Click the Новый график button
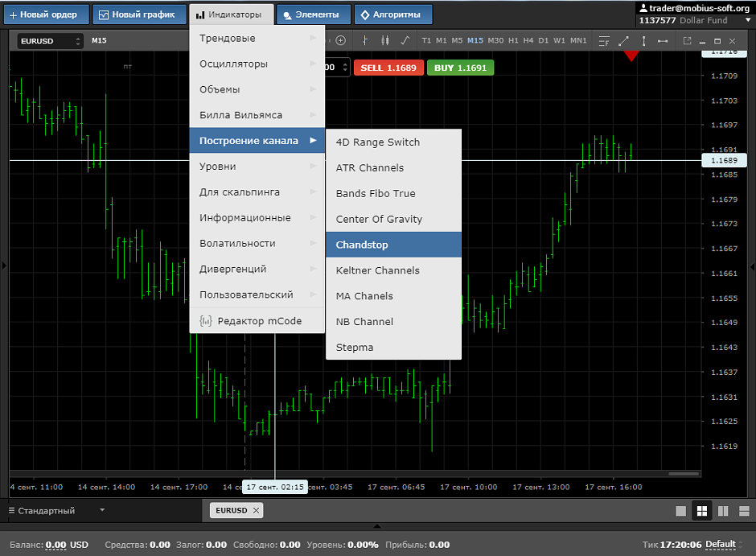This screenshot has width=756, height=556. pos(139,14)
